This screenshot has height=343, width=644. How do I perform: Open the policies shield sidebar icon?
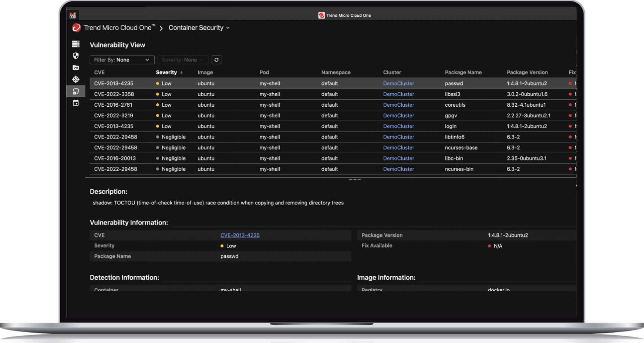point(76,56)
